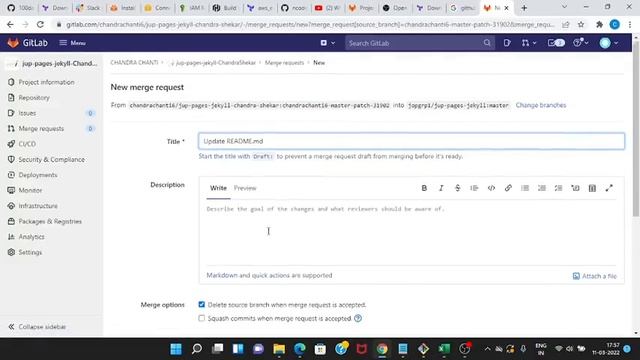The image size is (640, 360).
Task: Click the GitLab logo home icon
Action: [x=13, y=43]
